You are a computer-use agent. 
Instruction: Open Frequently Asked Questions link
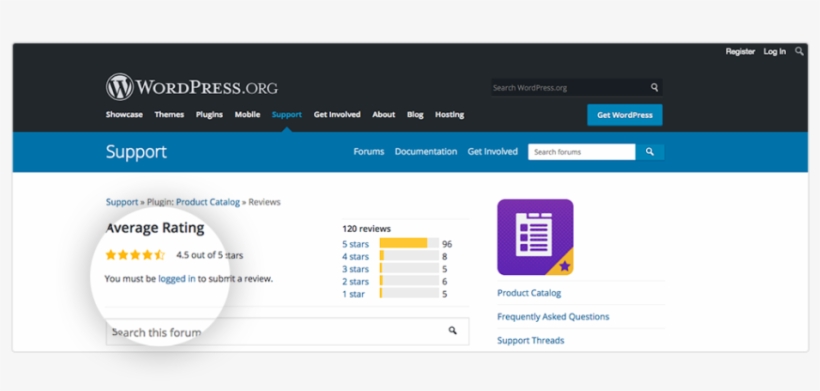coord(553,317)
